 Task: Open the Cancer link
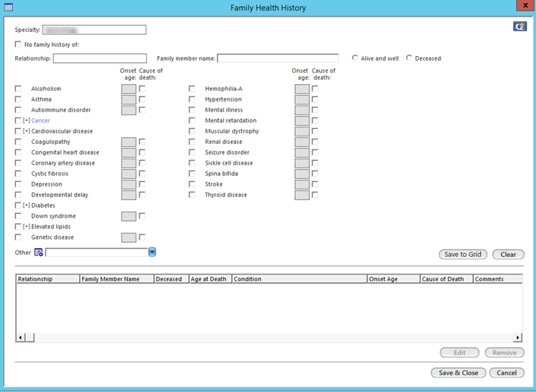pos(40,121)
